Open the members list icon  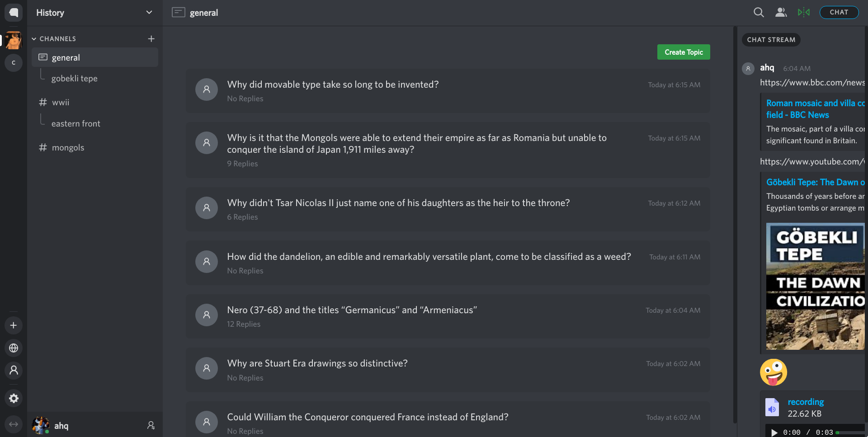[781, 13]
